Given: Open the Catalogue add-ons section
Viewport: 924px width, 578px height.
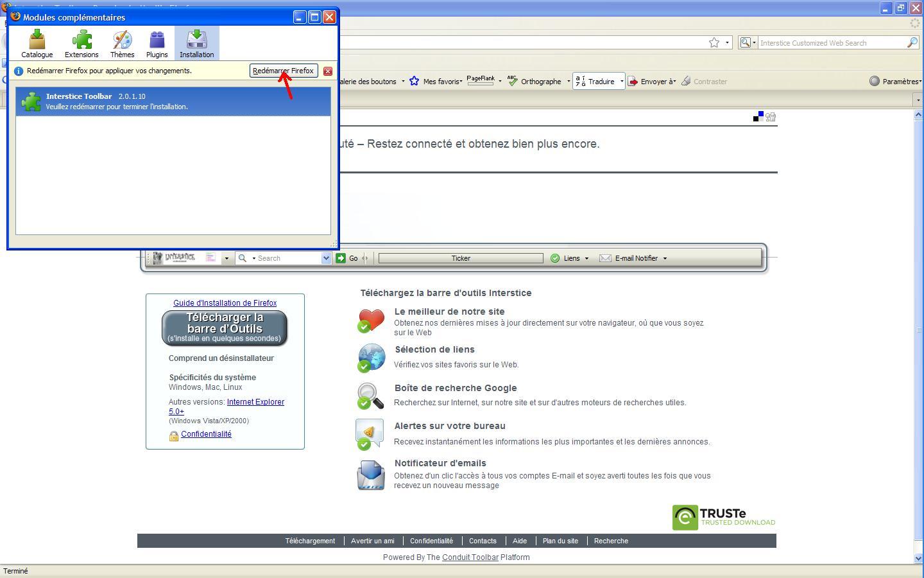Looking at the screenshot, I should (x=37, y=44).
